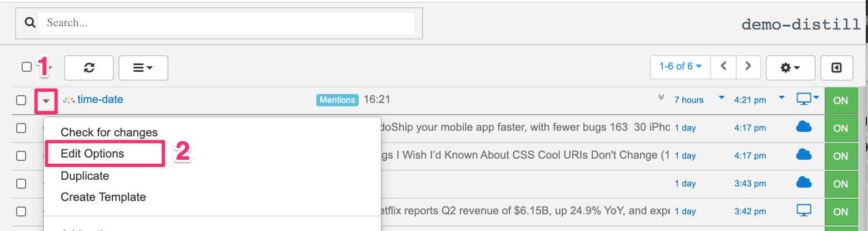Select Duplicate in the context menu
The image size is (868, 231).
coord(85,176)
